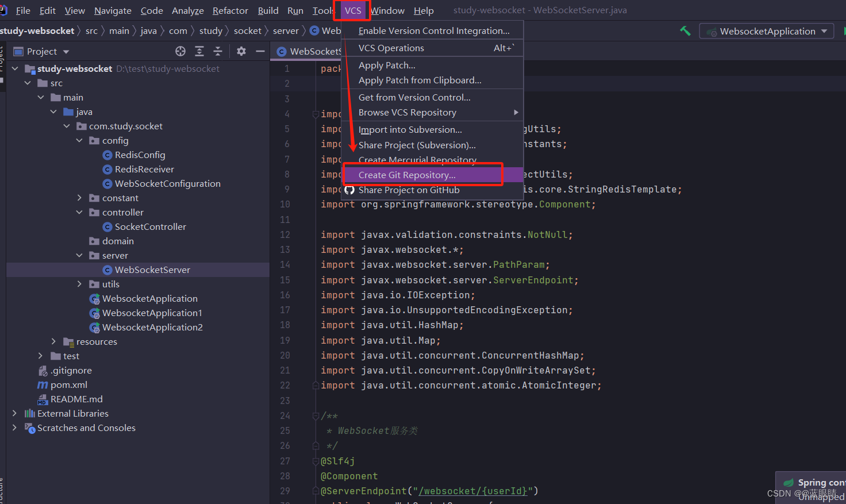Collapse the main folder

41,97
